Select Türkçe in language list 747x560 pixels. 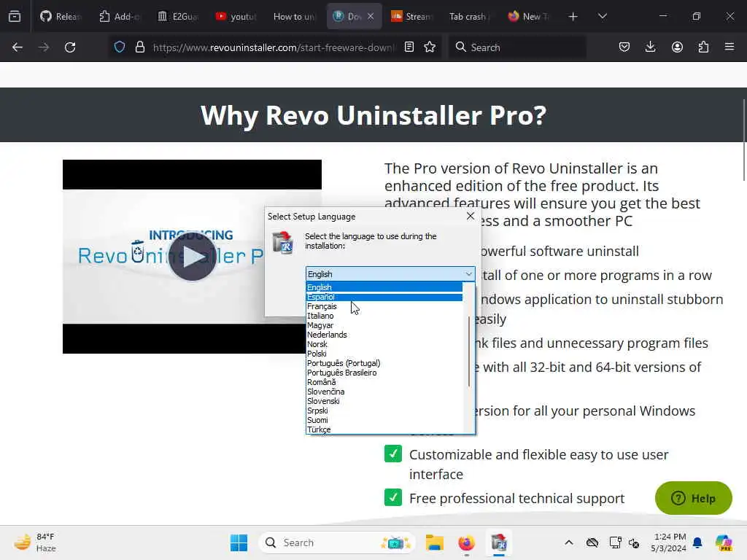pyautogui.click(x=384, y=429)
